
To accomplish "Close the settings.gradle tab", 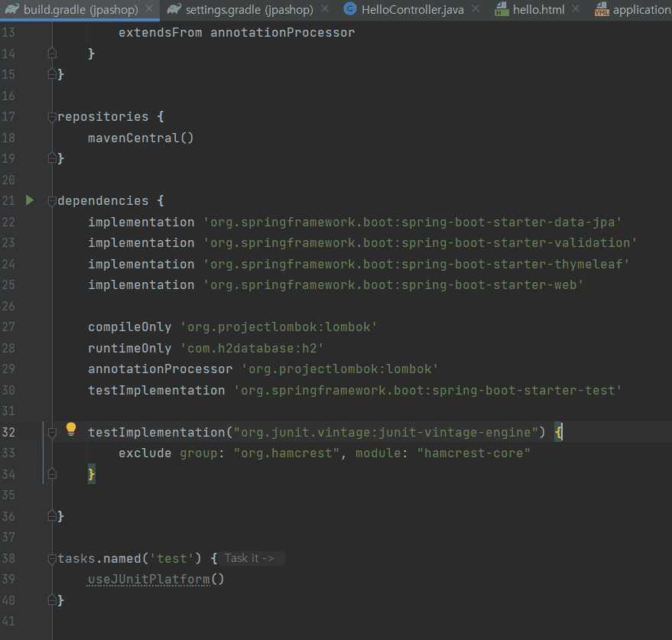I will pos(325,8).
